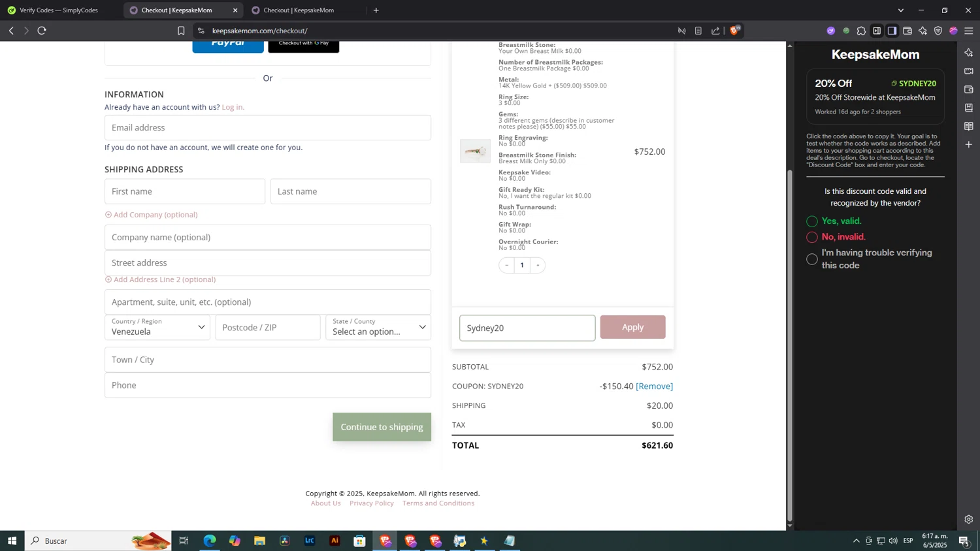Open Windows Start menu
The height and width of the screenshot is (551, 980).
click(12, 541)
